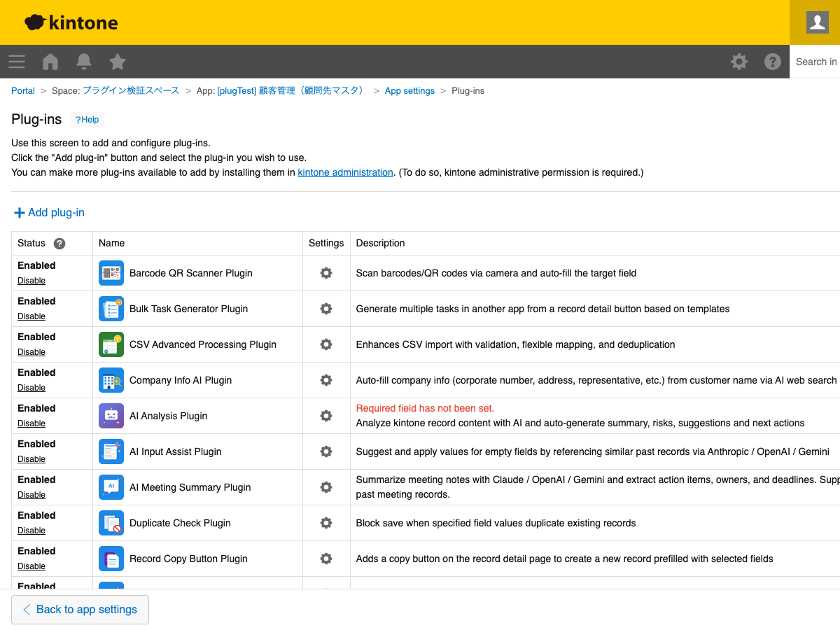
Task: Open settings gear for Barcode QR Scanner Plugin
Action: [x=326, y=273]
